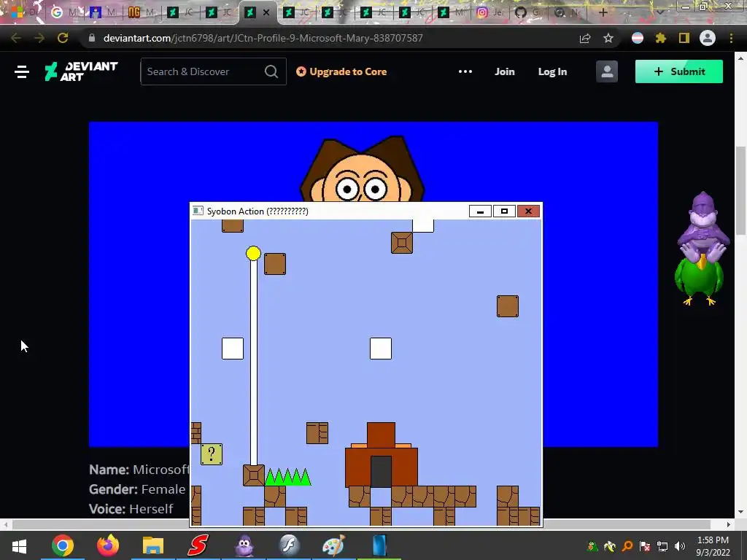Click the network tray icon
Screen dimensions: 747x560
(x=662, y=546)
